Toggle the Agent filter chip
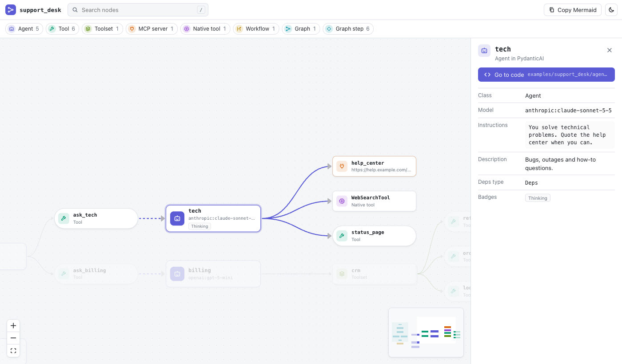The image size is (622, 364). 24,29
